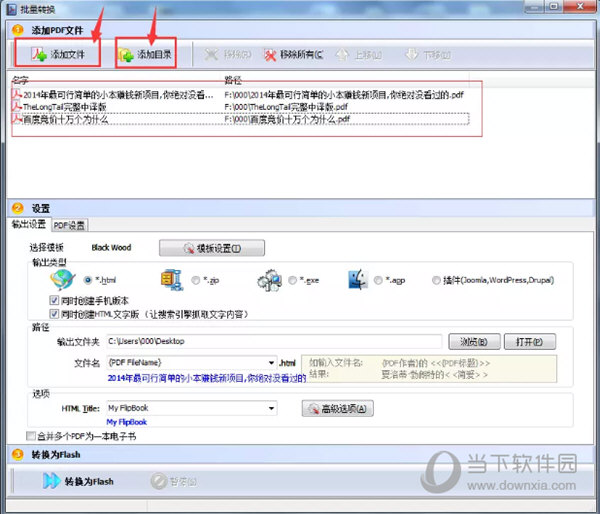Screen dimensions: 600x514
Task: Click the output folder path field
Action: coord(274,341)
